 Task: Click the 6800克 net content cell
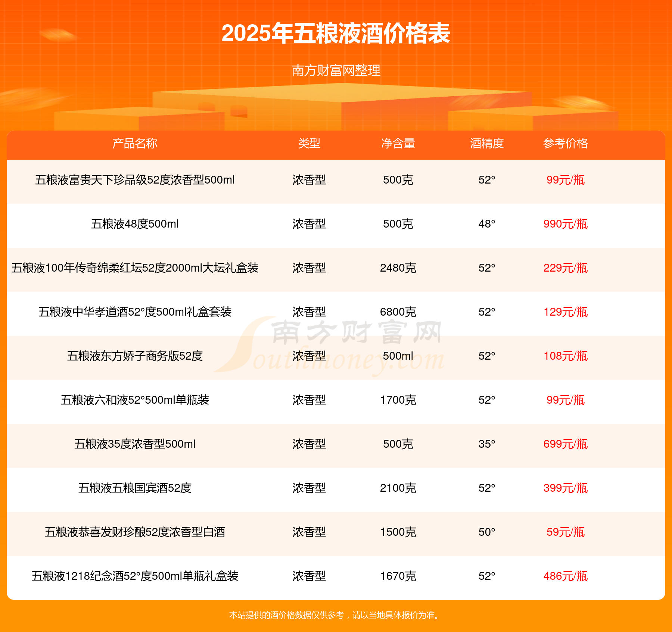[x=398, y=312]
